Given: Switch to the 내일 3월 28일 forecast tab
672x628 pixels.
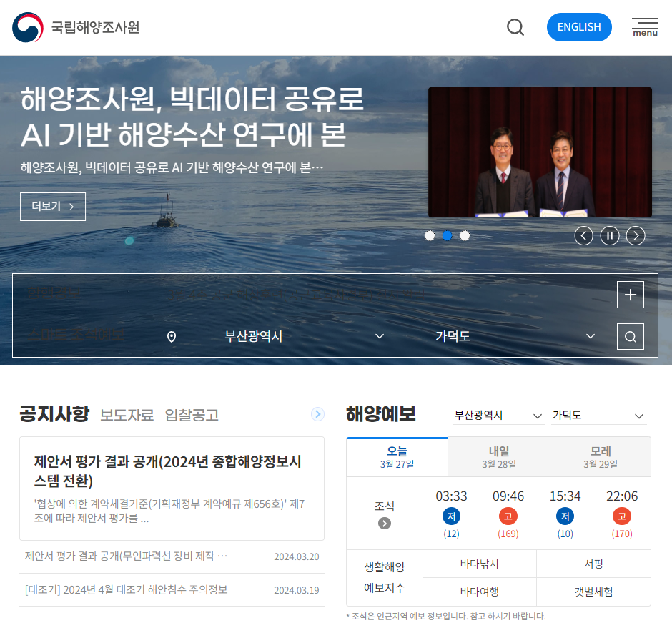Looking at the screenshot, I should (498, 456).
